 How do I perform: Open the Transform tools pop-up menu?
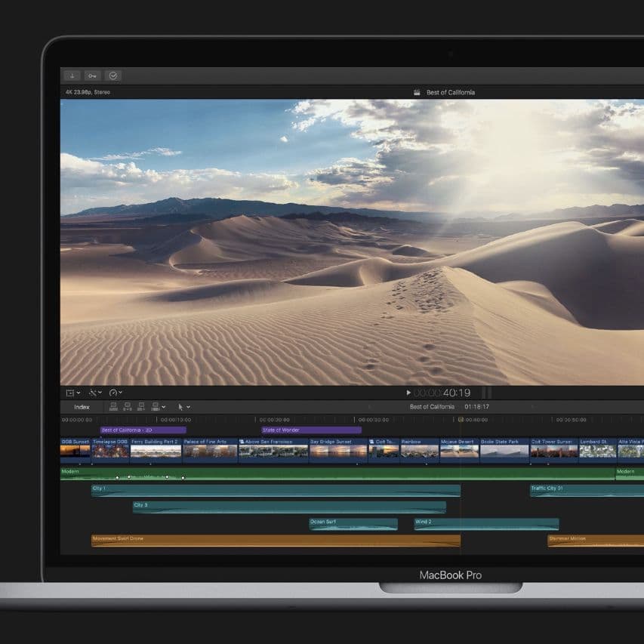tap(73, 393)
